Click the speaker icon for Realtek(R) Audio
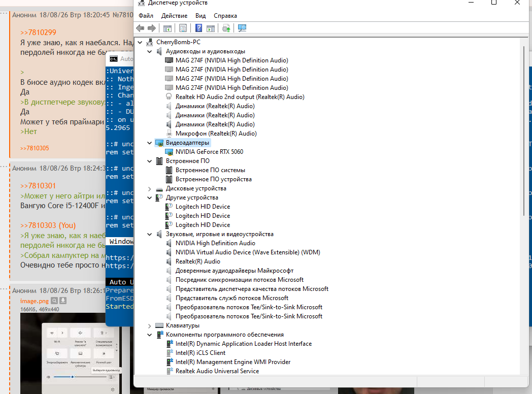This screenshot has height=394, width=532. (169, 261)
